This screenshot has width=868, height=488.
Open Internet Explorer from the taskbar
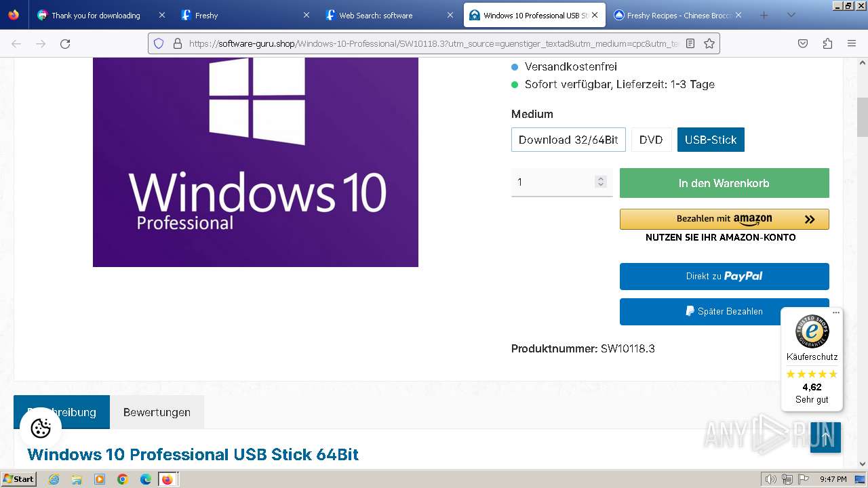54,479
